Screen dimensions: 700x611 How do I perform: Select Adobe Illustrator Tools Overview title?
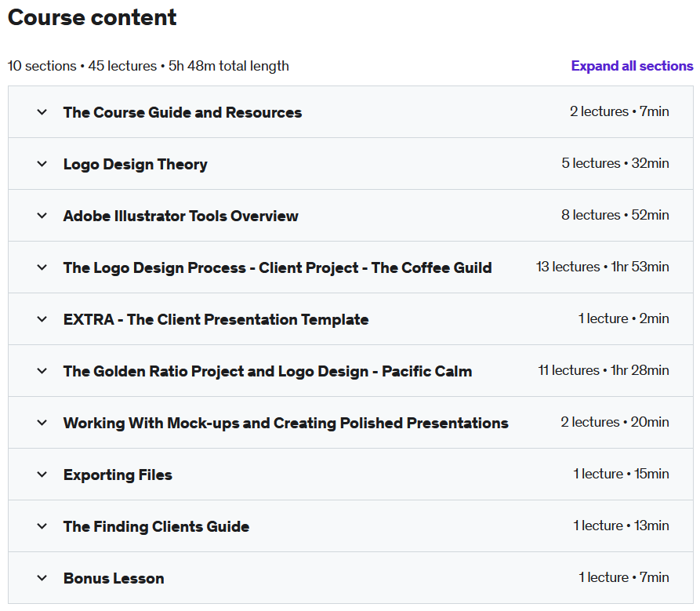pyautogui.click(x=181, y=216)
